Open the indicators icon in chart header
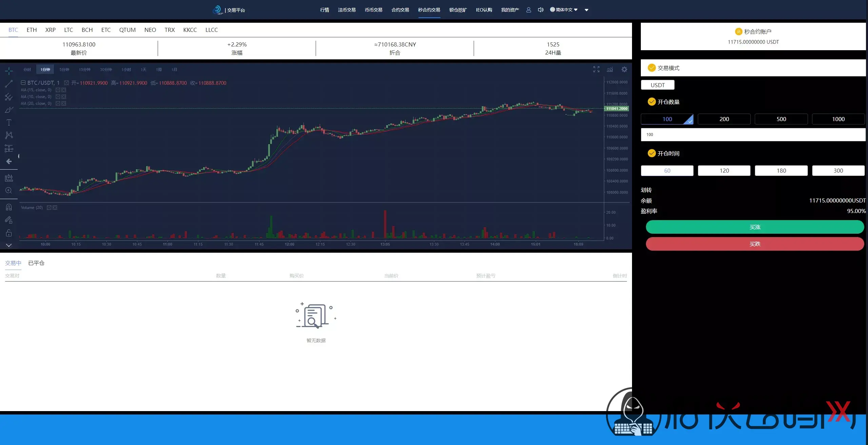This screenshot has height=445, width=868. coord(610,70)
